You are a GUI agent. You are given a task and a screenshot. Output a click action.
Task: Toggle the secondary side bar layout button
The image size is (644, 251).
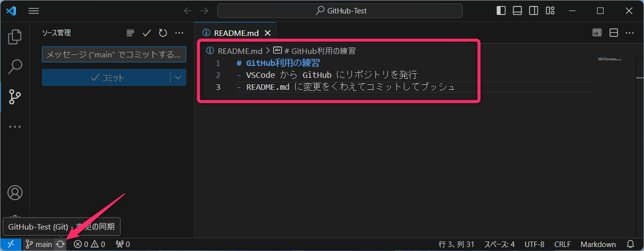tap(534, 10)
